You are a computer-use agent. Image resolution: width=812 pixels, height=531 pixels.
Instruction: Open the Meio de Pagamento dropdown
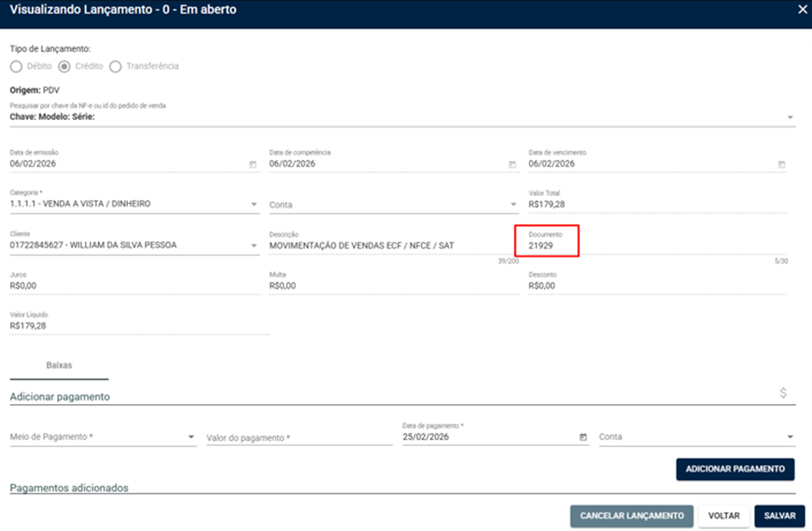point(191,438)
